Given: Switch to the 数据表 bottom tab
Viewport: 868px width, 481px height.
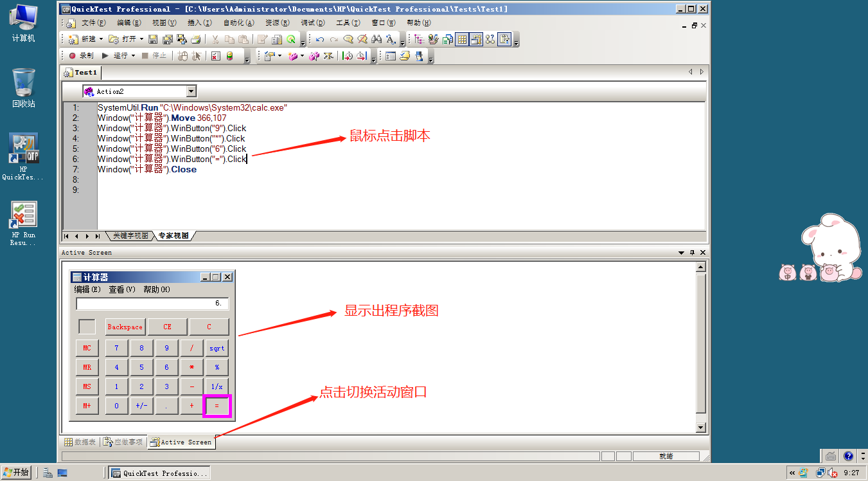Looking at the screenshot, I should pyautogui.click(x=80, y=442).
